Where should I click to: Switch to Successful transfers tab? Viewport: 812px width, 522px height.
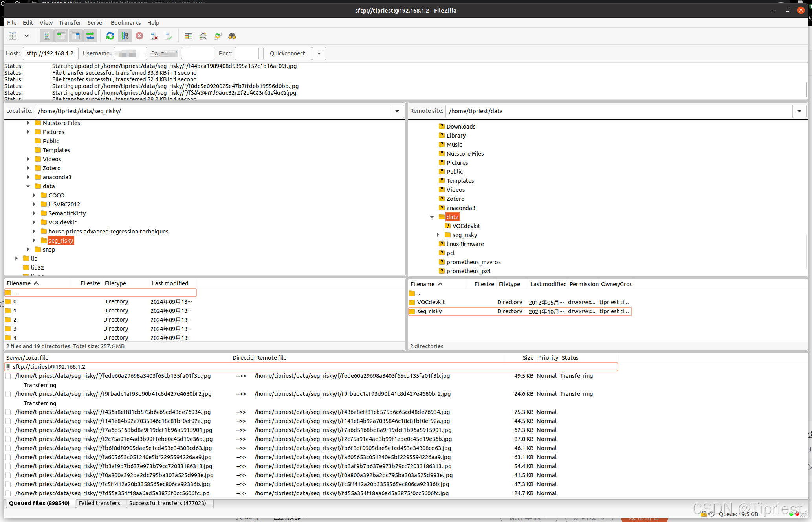(x=167, y=503)
